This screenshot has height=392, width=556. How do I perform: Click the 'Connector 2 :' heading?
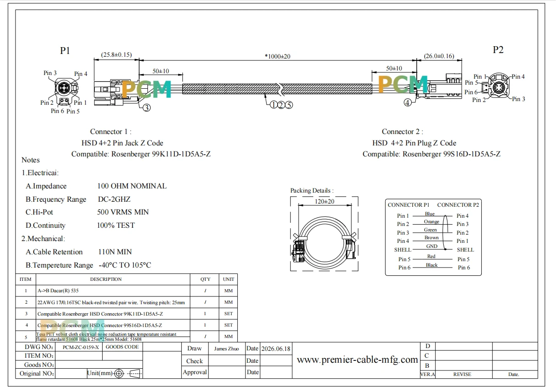point(403,132)
